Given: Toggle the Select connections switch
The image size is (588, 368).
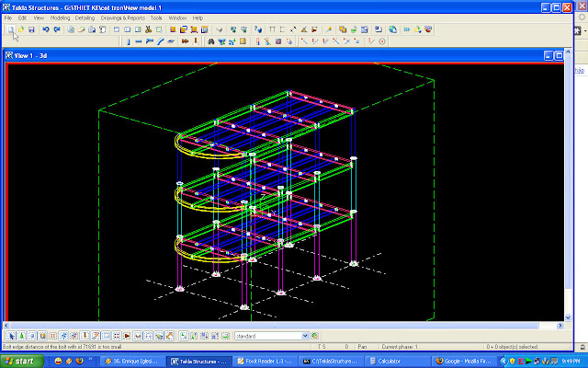Looking at the screenshot, I should click(20, 337).
